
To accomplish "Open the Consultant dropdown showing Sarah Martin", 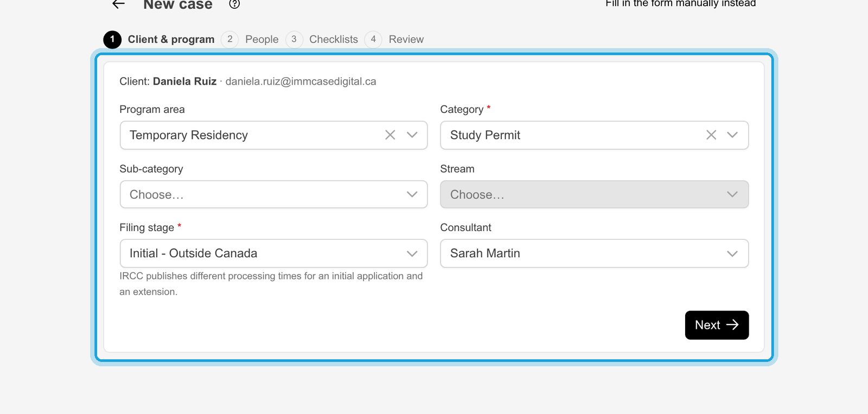I will click(x=595, y=253).
